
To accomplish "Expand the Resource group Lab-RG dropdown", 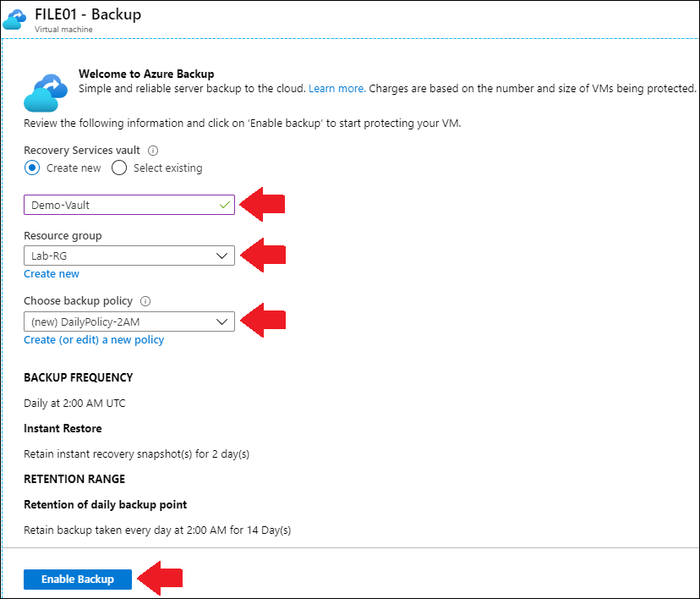I will pos(129,256).
